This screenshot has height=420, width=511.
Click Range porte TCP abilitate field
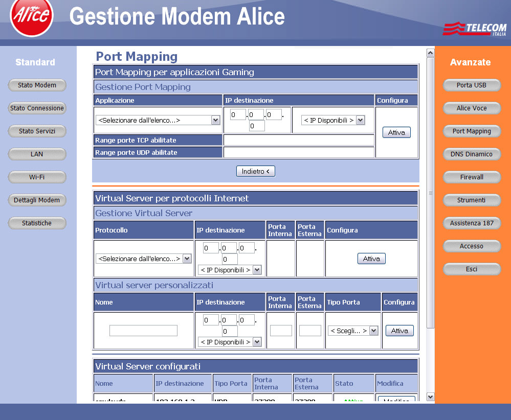point(299,140)
